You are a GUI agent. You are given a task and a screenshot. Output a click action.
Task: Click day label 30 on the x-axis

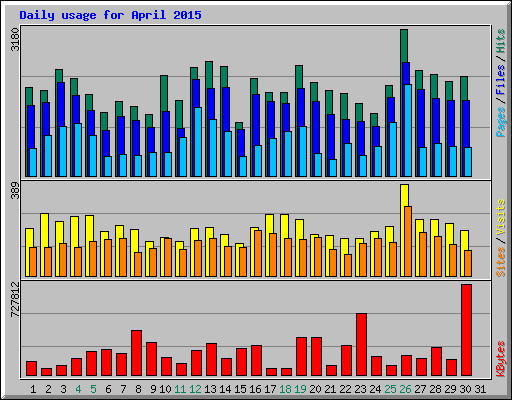point(465,389)
